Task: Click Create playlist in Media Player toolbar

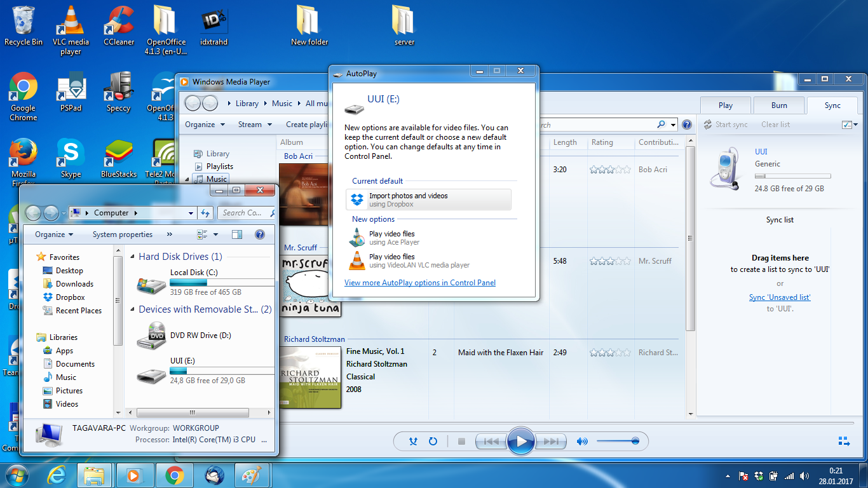Action: tap(306, 125)
